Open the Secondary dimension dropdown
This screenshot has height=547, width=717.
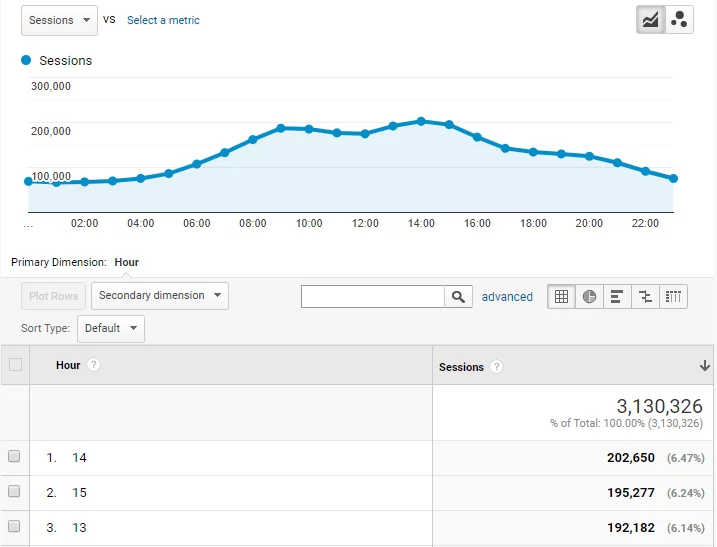pos(160,295)
